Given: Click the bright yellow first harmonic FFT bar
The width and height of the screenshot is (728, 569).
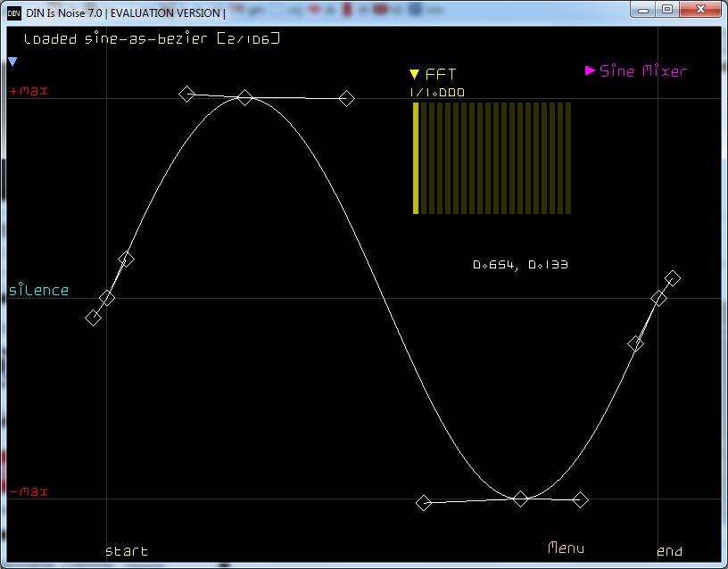Looking at the screenshot, I should coord(416,158).
